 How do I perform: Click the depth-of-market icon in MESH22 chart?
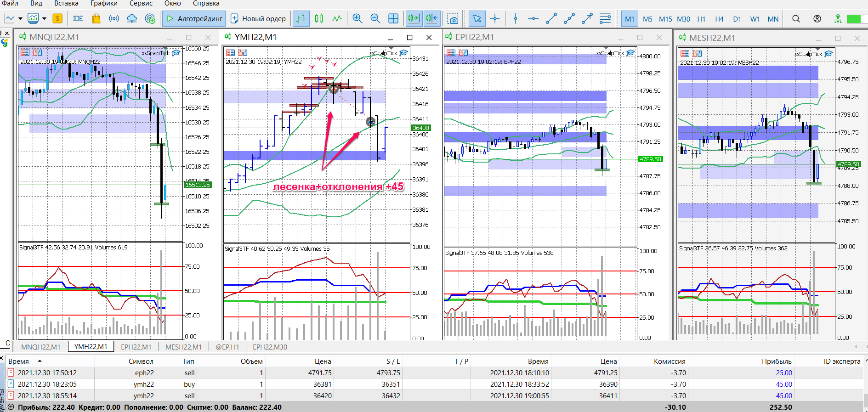point(685,53)
